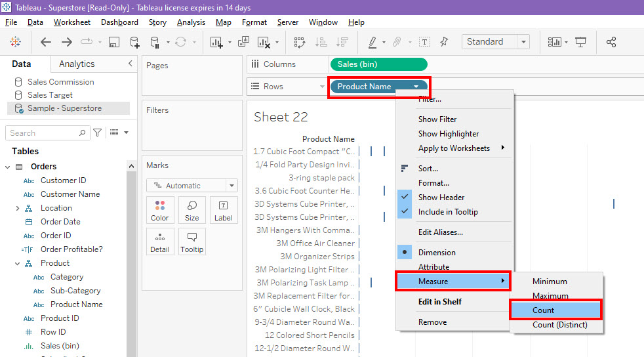
Task: Collapse the Product hierarchy
Action: [17, 263]
